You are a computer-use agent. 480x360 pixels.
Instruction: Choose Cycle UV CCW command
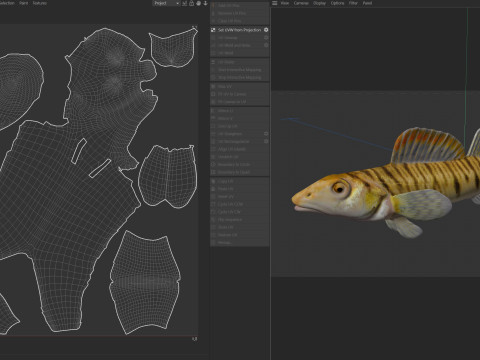tap(239, 204)
